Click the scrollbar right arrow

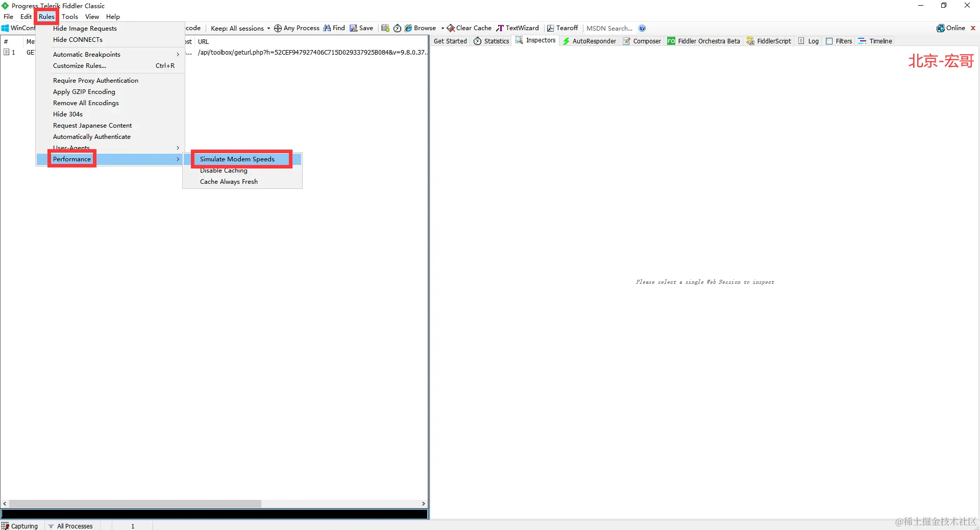(423, 503)
